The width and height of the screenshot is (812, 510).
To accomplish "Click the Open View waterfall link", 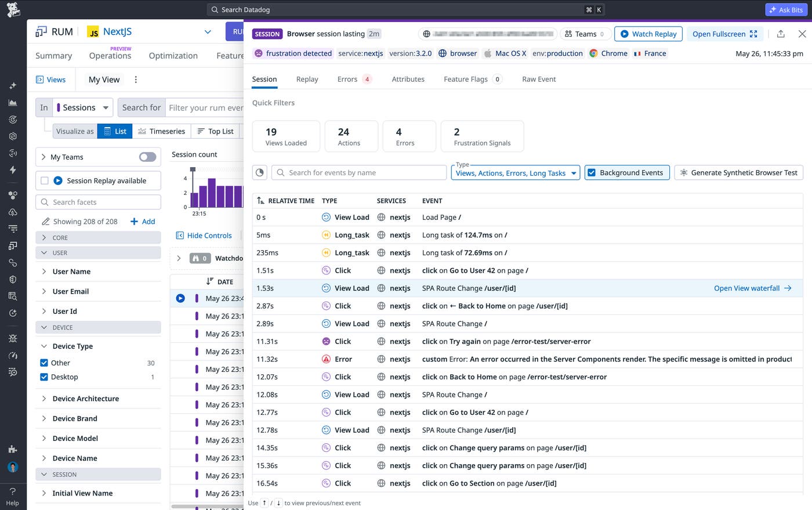I will point(753,288).
